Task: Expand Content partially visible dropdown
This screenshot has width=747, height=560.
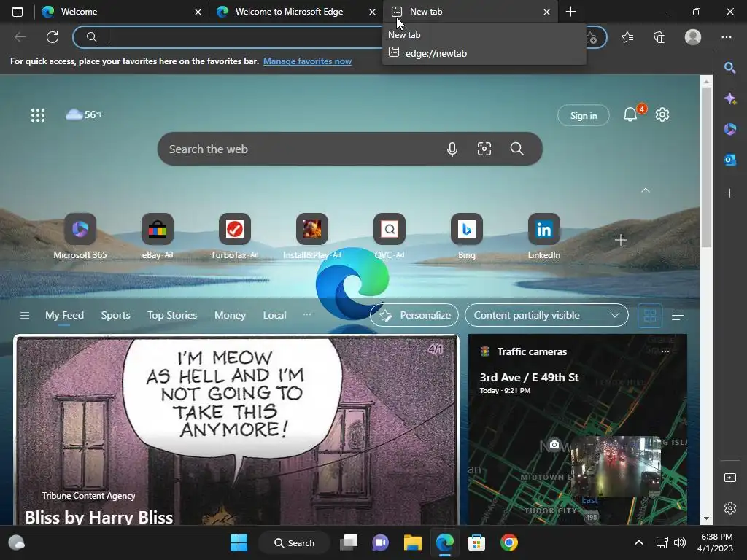Action: point(546,315)
